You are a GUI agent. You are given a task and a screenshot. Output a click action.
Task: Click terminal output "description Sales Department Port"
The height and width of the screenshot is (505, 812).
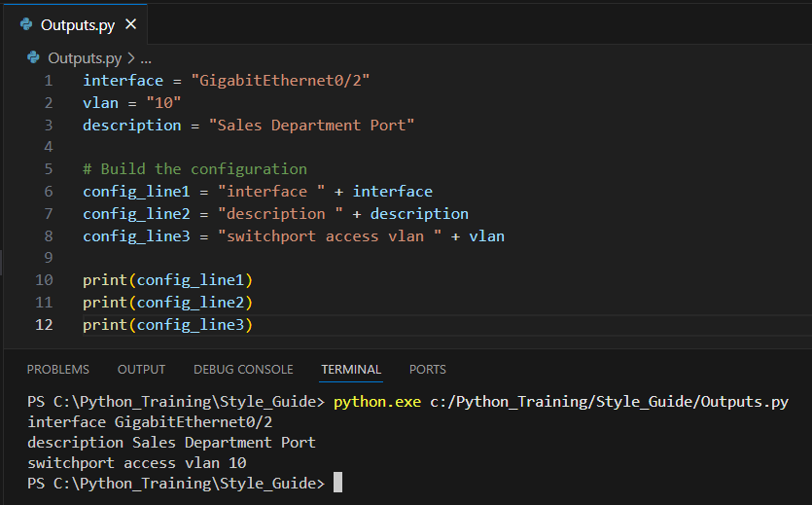tap(171, 443)
